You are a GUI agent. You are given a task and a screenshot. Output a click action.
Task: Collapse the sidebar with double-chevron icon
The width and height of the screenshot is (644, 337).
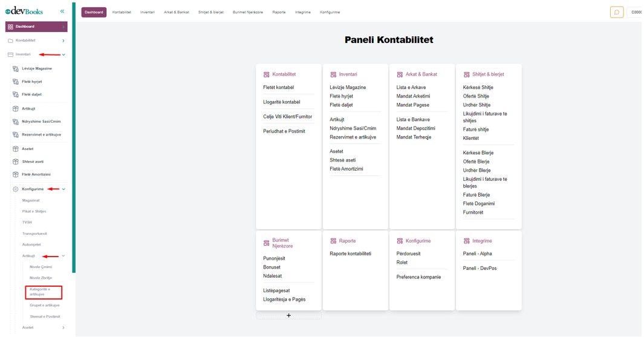tap(62, 11)
